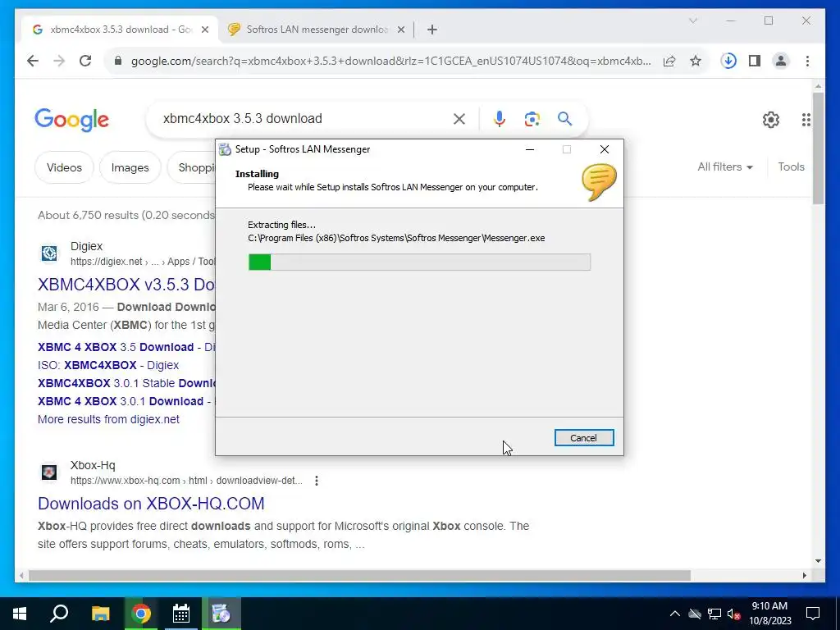The width and height of the screenshot is (840, 630).
Task: Select the Setup installer taskbar icon
Action: (x=221, y=614)
